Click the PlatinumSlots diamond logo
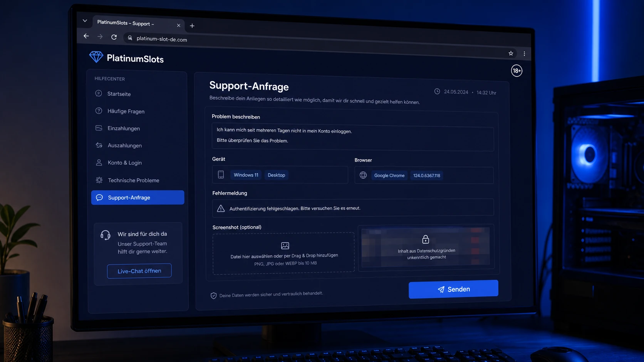The image size is (644, 362). tap(96, 57)
